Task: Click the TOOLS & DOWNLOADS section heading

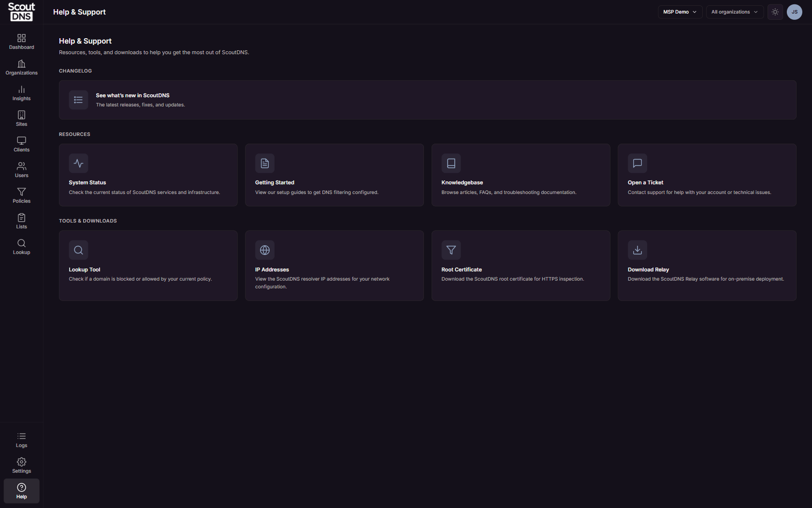Action: click(x=88, y=221)
